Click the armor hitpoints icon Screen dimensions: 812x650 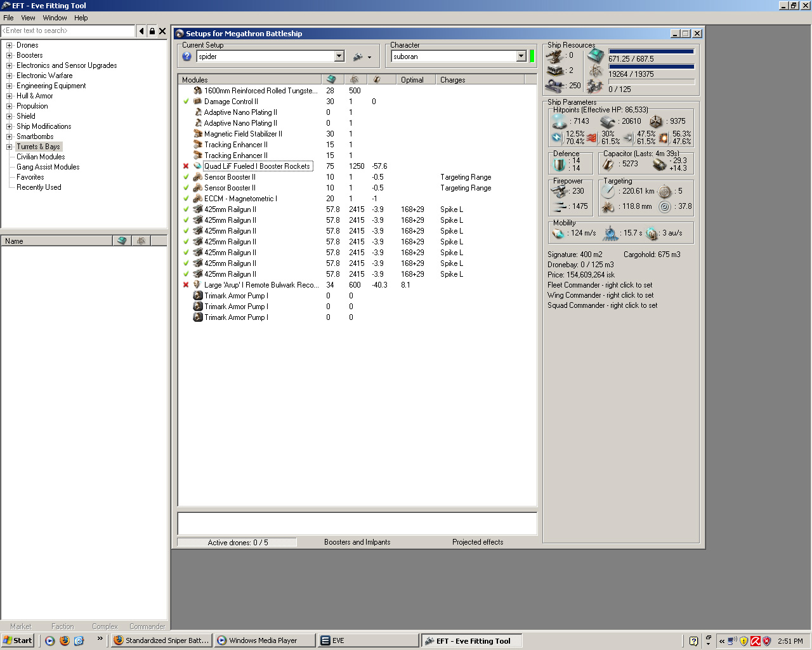pos(608,121)
